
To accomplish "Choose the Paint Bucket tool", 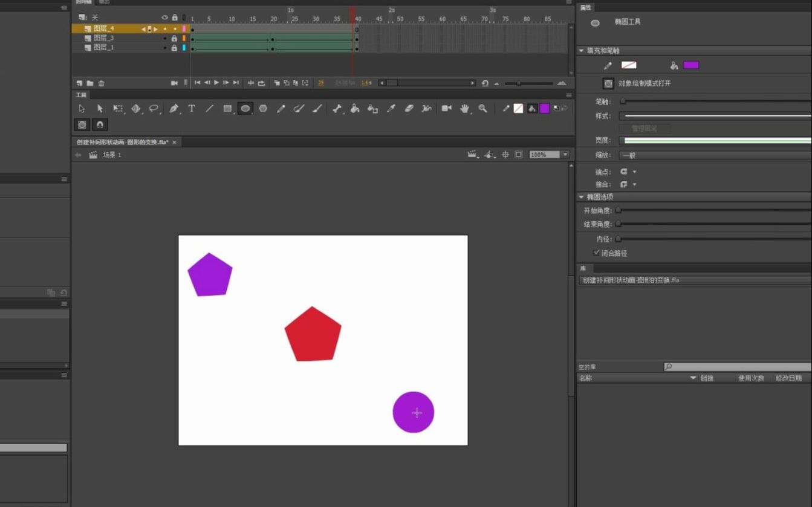I will point(355,109).
